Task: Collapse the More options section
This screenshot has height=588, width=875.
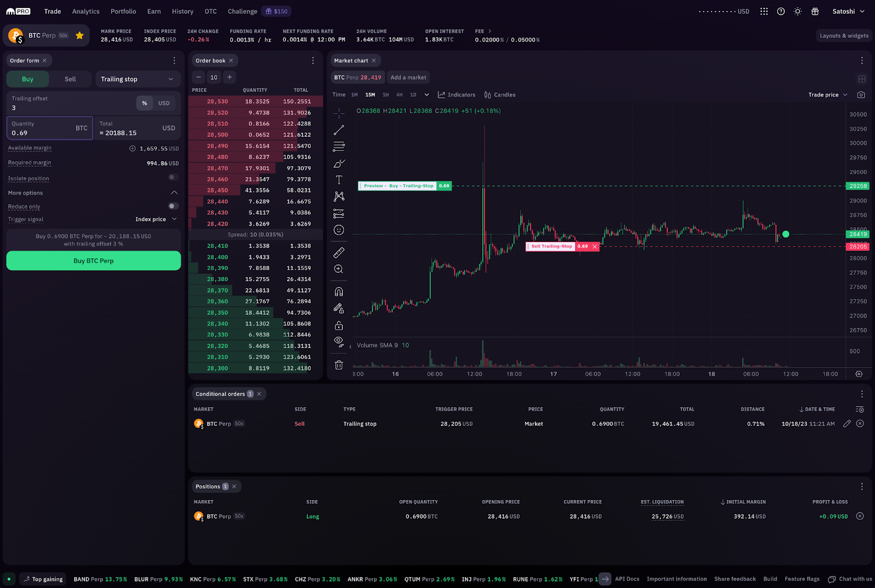Action: click(174, 192)
